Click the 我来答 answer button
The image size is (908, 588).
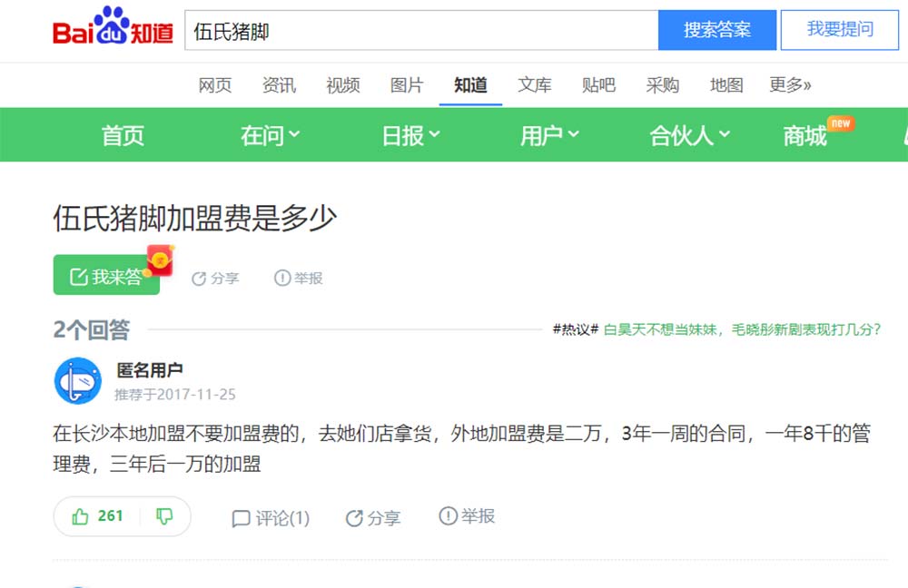click(106, 276)
